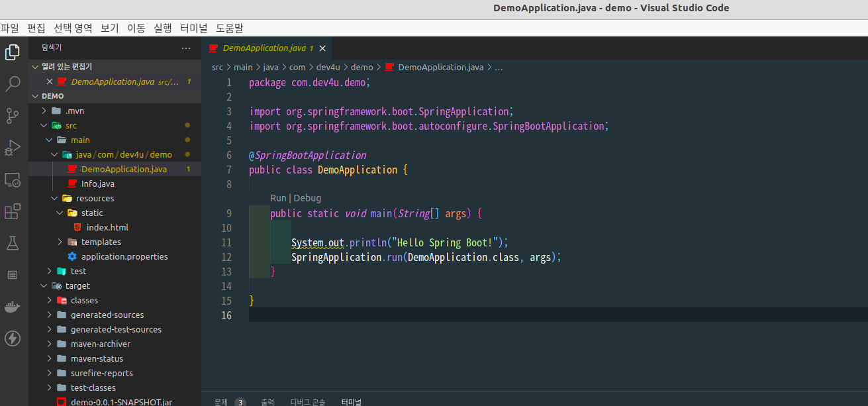Click breadcrumb segment dev4u
The height and width of the screenshot is (406, 868).
coord(328,67)
